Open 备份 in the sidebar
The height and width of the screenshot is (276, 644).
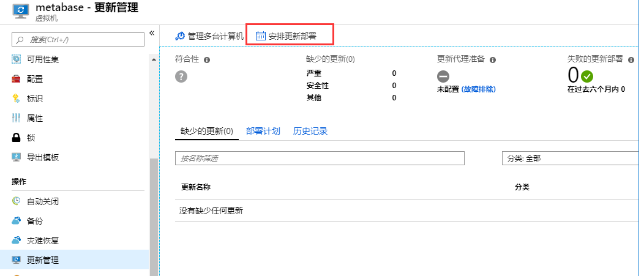(x=35, y=221)
